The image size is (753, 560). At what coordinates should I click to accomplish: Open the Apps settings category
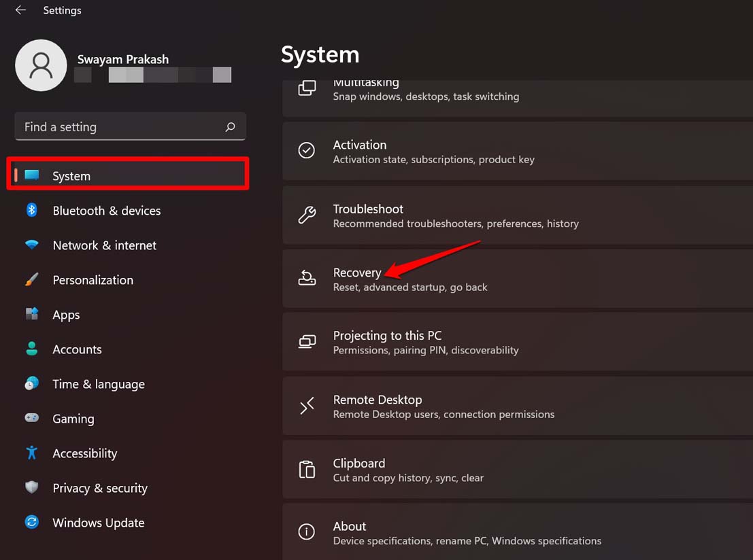(x=66, y=315)
